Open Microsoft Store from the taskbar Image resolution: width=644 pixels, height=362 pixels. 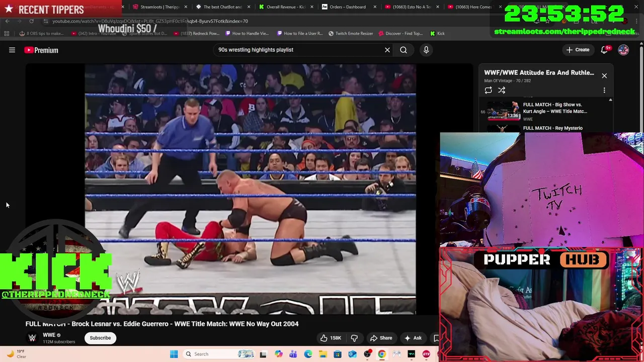pos(338,354)
